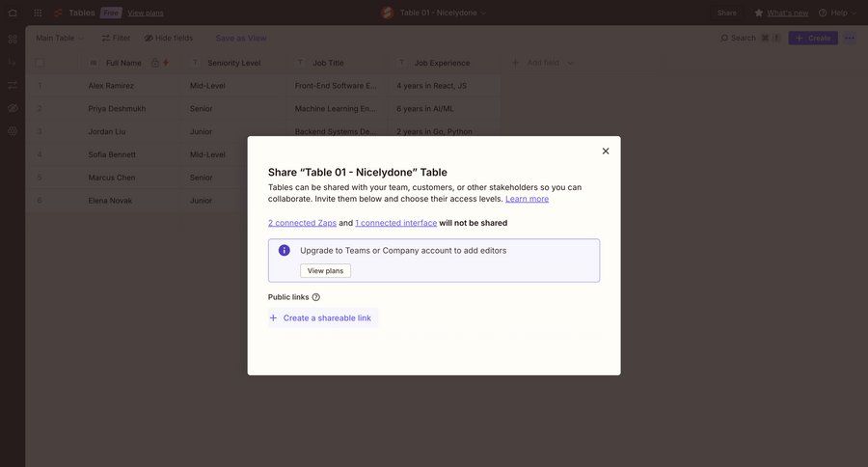Click Save as View
This screenshot has height=467, width=868.
(241, 39)
